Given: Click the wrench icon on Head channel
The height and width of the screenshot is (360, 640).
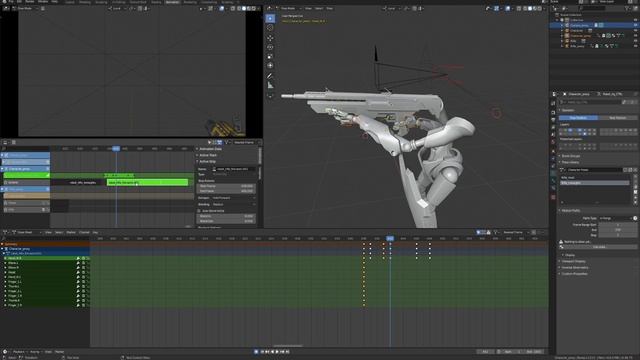Looking at the screenshot, I should [78, 272].
